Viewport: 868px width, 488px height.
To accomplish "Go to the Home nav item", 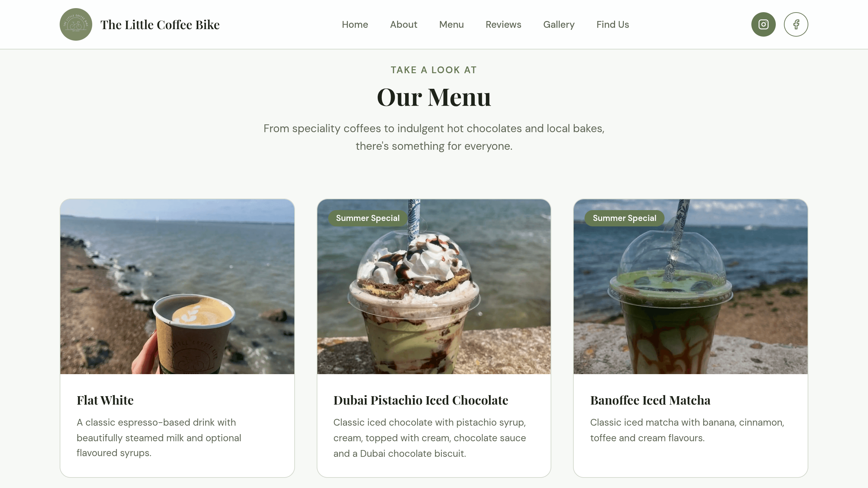I will [x=355, y=24].
